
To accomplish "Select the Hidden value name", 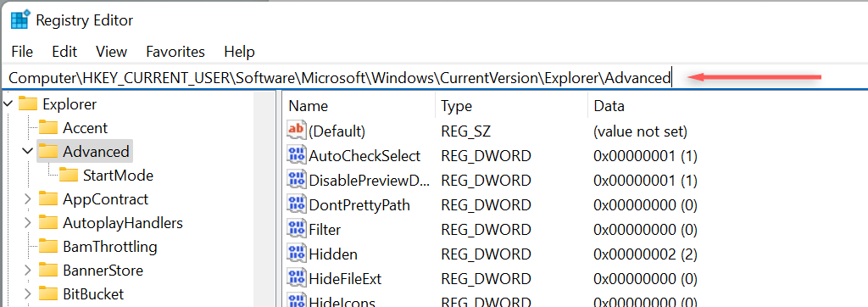I will pos(333,254).
